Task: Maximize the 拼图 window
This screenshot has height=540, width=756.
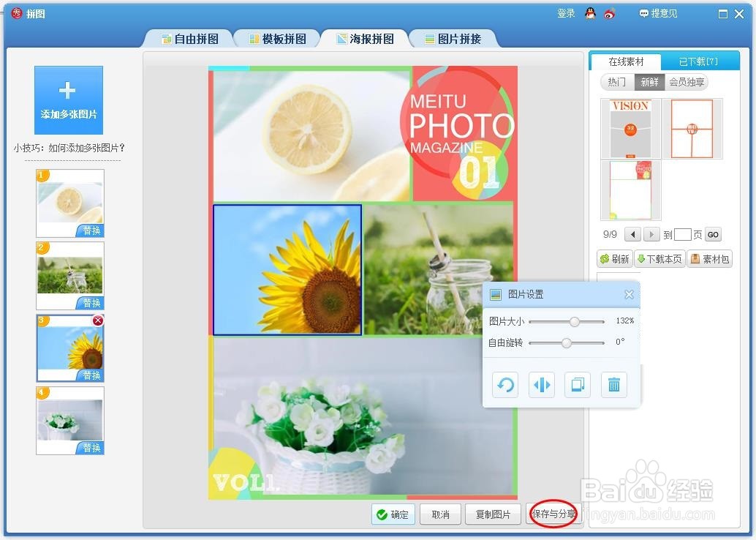Action: pos(722,14)
